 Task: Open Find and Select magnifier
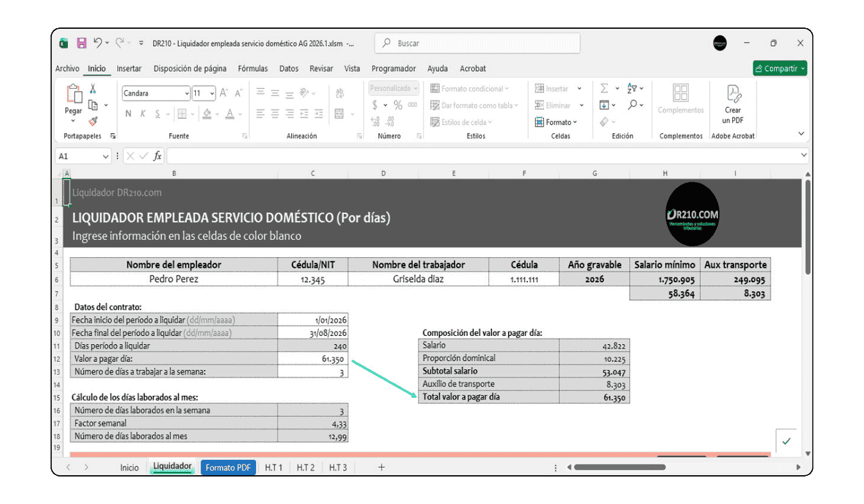coord(632,105)
